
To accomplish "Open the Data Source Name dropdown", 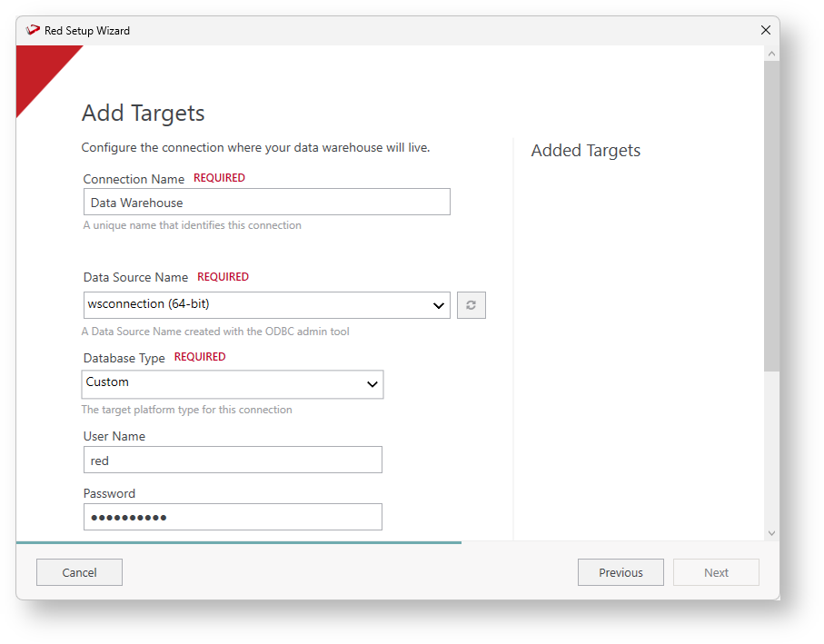I will [266, 305].
